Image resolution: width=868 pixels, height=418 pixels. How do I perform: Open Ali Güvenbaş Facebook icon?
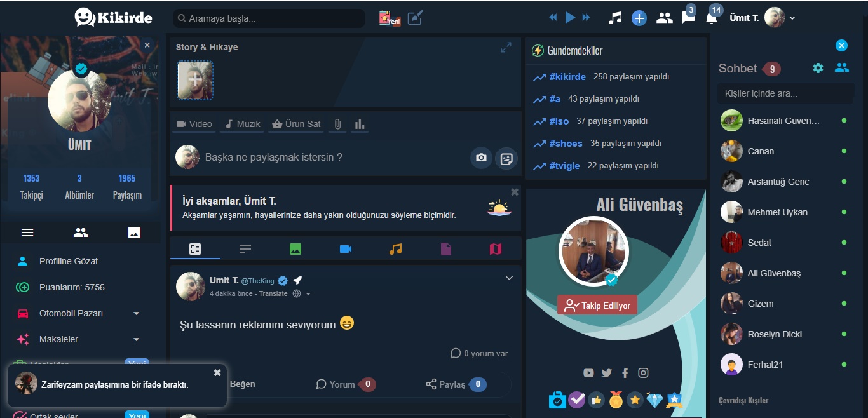(625, 373)
